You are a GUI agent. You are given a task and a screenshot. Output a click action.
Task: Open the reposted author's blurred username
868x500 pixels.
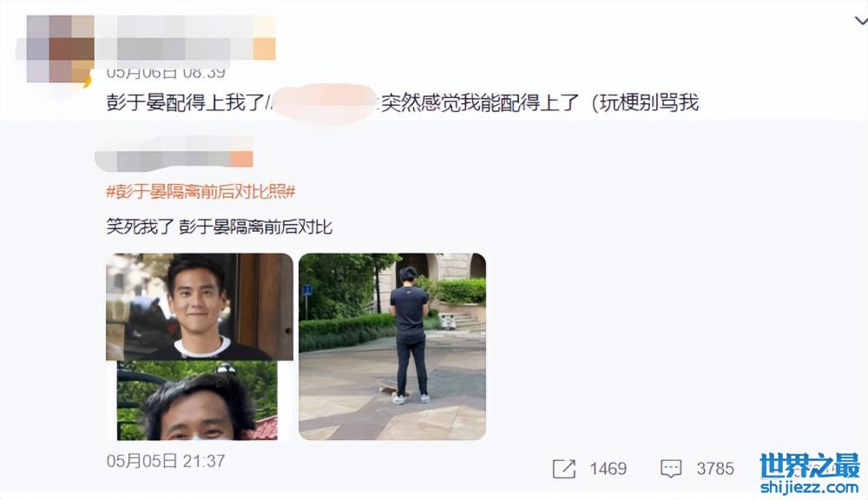click(163, 157)
